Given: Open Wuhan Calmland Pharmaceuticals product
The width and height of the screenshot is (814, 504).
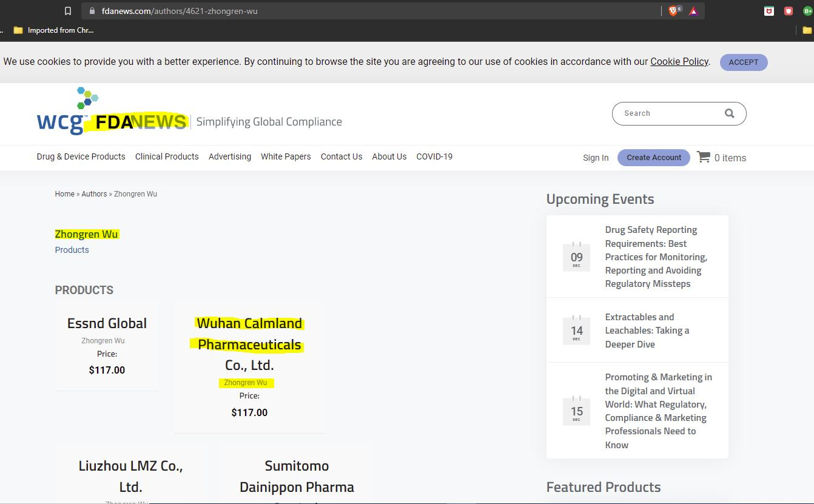Looking at the screenshot, I should coord(249,344).
